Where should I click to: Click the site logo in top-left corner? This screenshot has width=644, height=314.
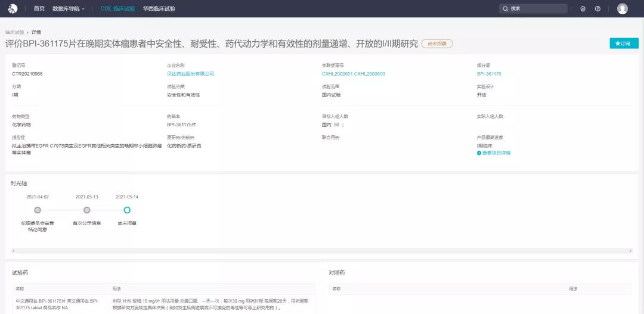click(x=13, y=8)
